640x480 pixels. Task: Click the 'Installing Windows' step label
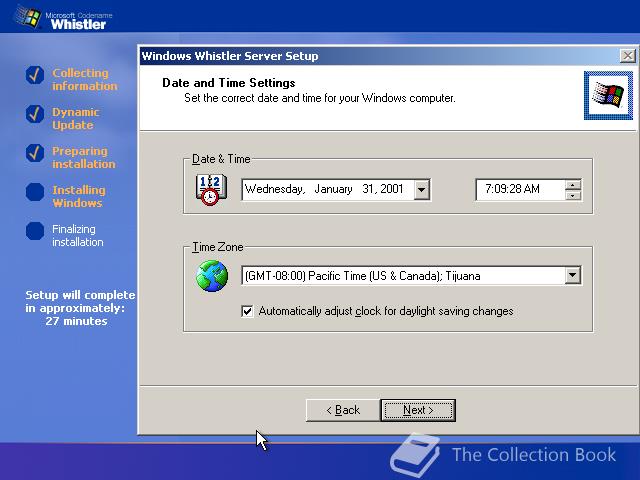[79, 196]
